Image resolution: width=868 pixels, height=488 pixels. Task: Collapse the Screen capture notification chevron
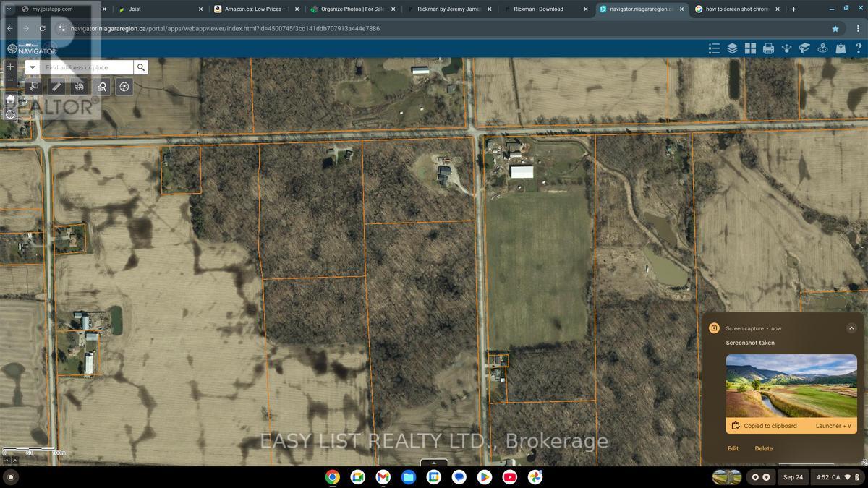coord(851,328)
